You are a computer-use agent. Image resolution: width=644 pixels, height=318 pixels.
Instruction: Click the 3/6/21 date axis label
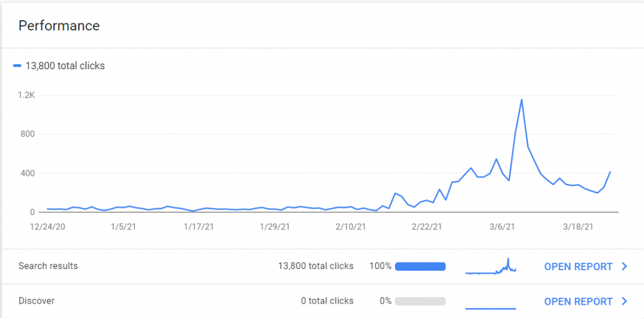502,227
